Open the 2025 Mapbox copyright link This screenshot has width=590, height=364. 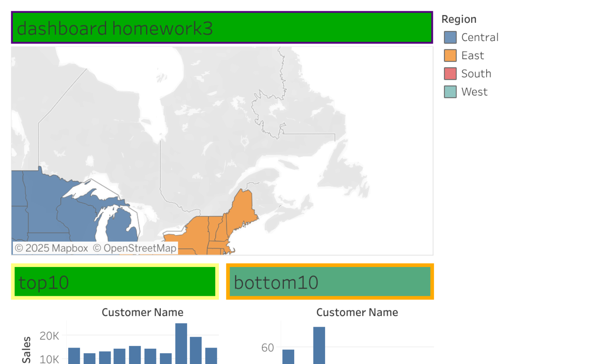[52, 248]
